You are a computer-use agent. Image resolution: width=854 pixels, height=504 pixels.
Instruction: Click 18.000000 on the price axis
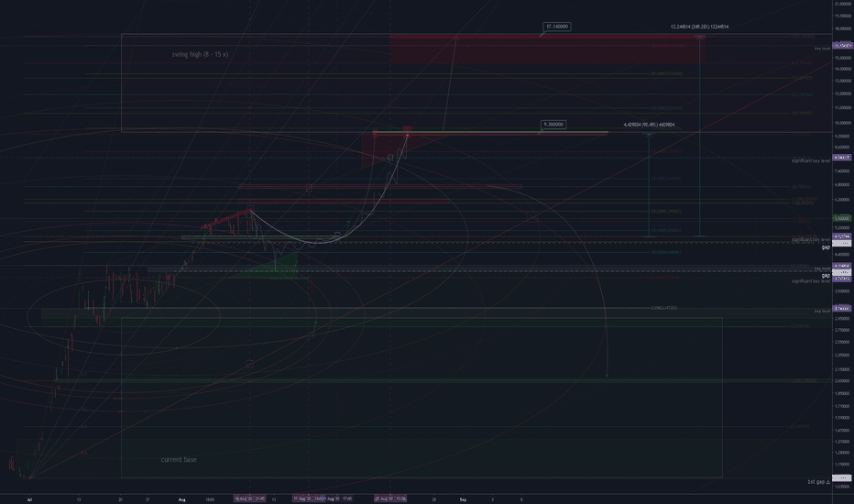842,29
